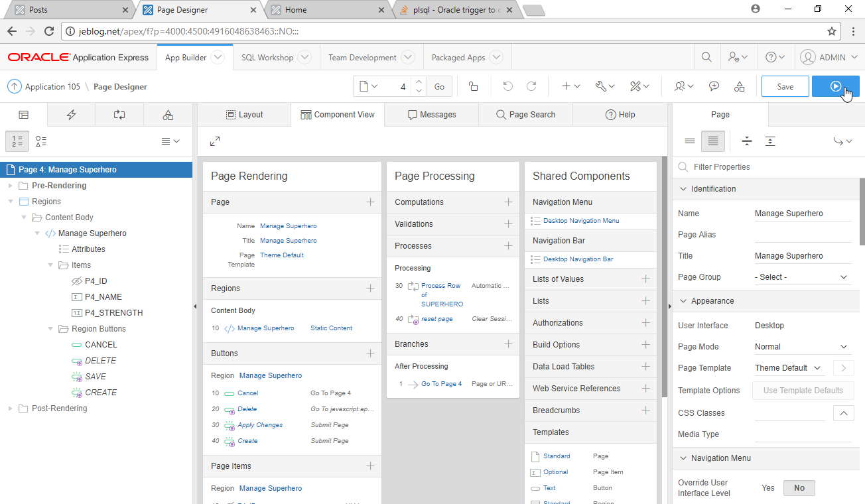Image resolution: width=865 pixels, height=504 pixels.
Task: Collapse the Manage Superhero tree node
Action: (38, 233)
